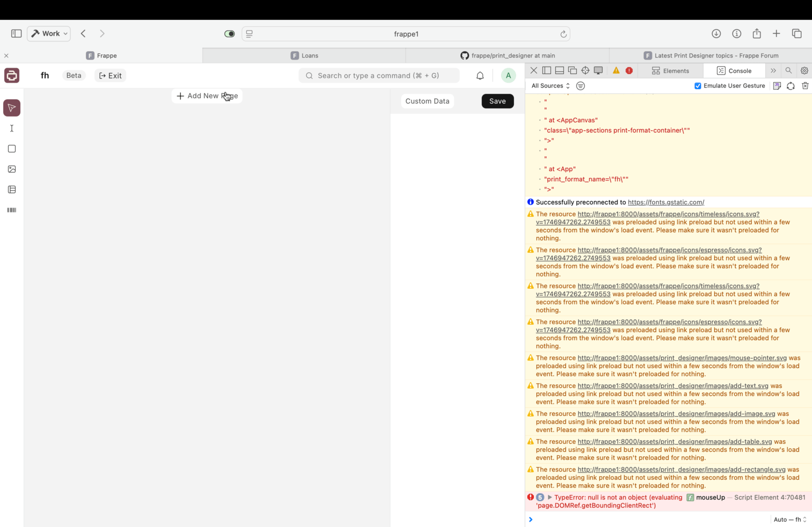This screenshot has width=812, height=527.
Task: Click the console reload arrows icon
Action: click(x=791, y=86)
